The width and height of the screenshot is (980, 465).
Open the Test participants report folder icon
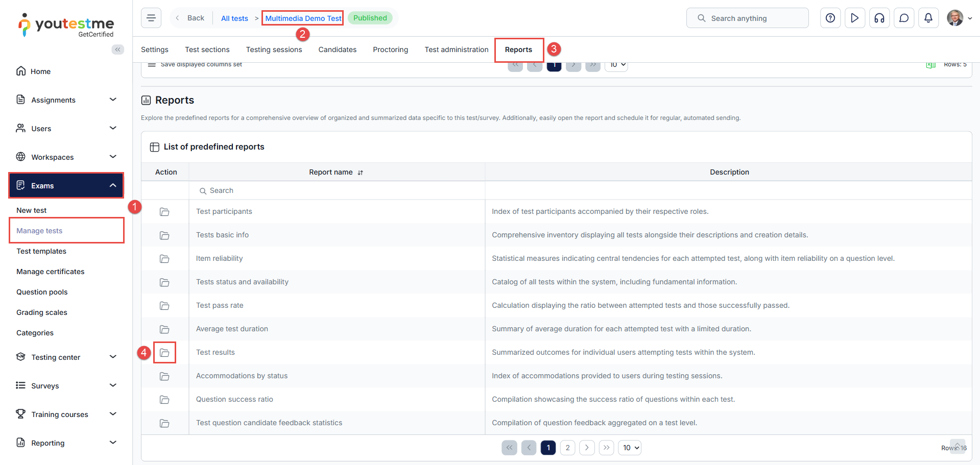pyautogui.click(x=164, y=212)
